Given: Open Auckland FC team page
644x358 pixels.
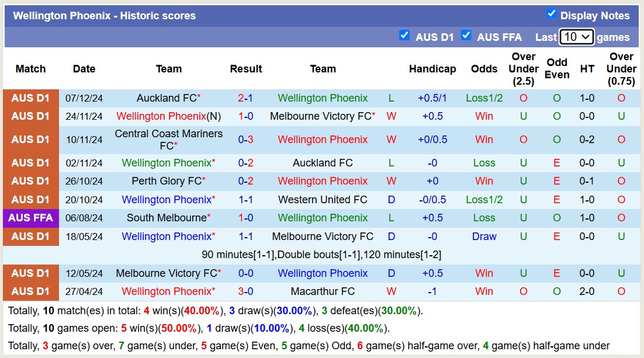Looking at the screenshot, I should pyautogui.click(x=165, y=98).
